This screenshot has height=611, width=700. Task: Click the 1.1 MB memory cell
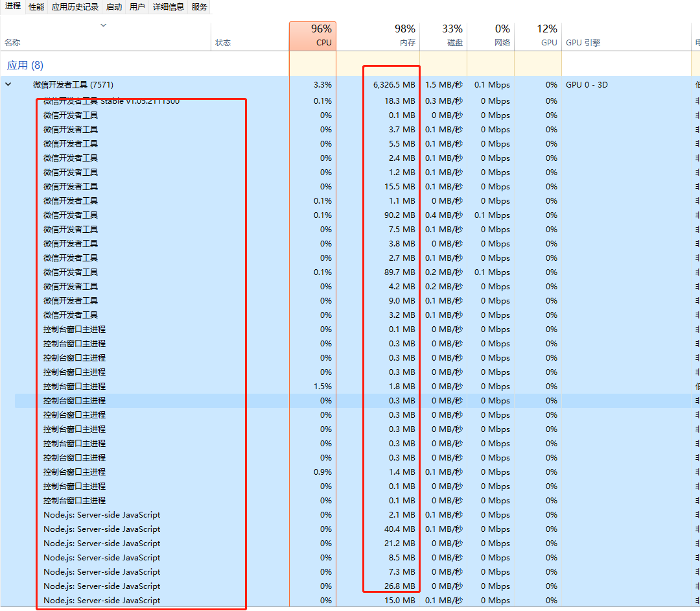(x=402, y=201)
